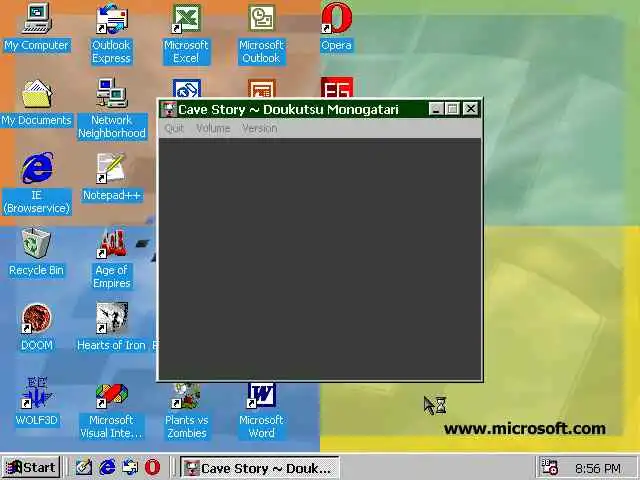Screen dimensions: 640x480
Task: Launch Opera from the quick launch bar
Action: click(x=153, y=467)
